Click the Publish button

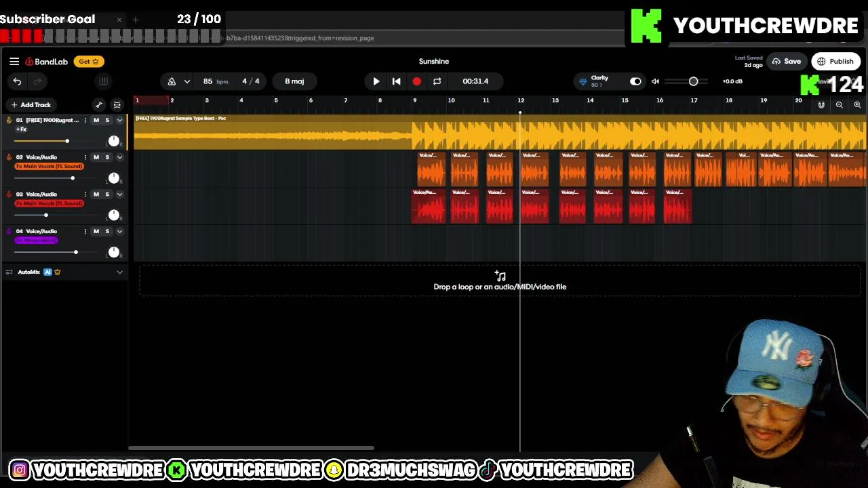[835, 62]
